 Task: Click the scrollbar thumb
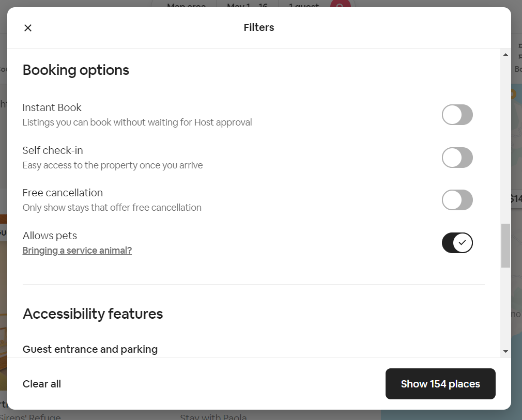click(x=505, y=246)
